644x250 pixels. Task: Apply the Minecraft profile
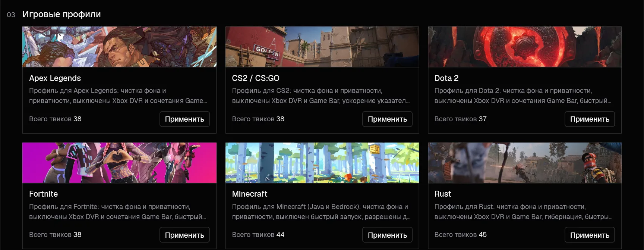point(387,235)
